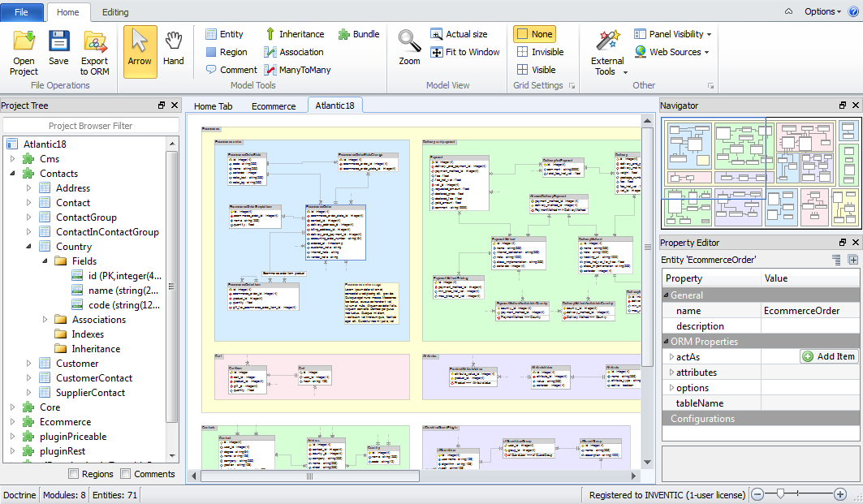863x504 pixels.
Task: Click the Export to ORM icon
Action: 95,42
